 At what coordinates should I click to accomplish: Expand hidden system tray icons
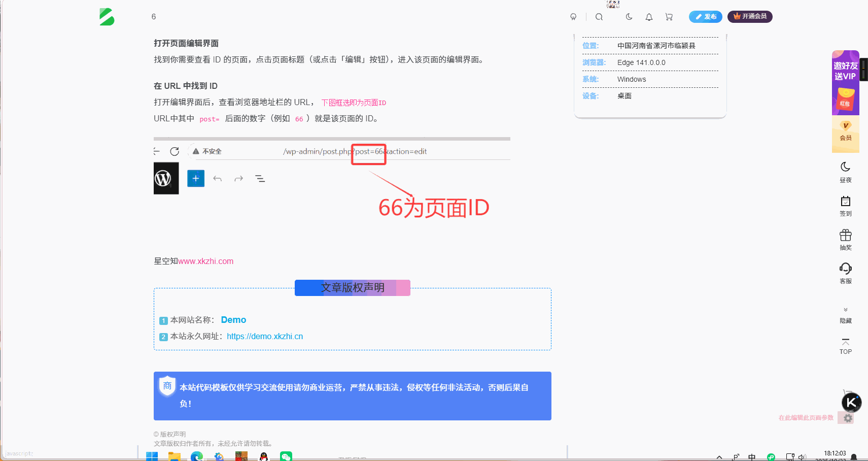[x=719, y=456]
